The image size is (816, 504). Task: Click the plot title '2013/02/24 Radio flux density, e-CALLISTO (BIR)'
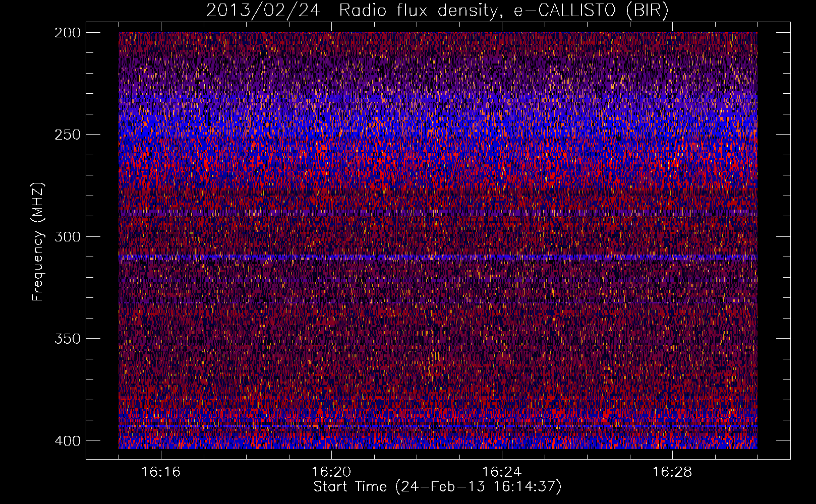437,10
